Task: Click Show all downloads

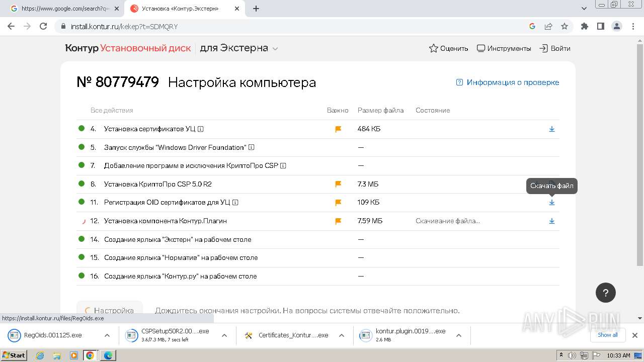Action: 608,335
